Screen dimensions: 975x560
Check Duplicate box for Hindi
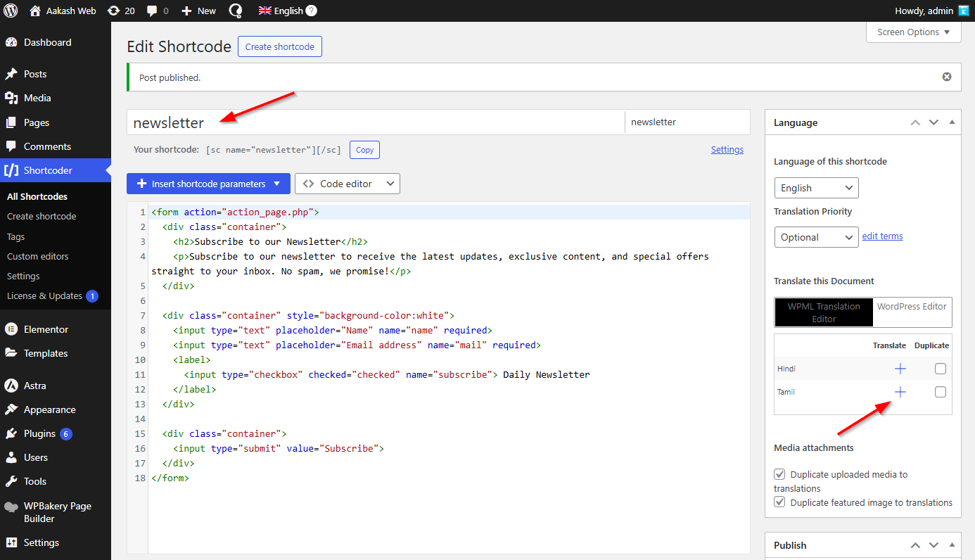pos(941,369)
